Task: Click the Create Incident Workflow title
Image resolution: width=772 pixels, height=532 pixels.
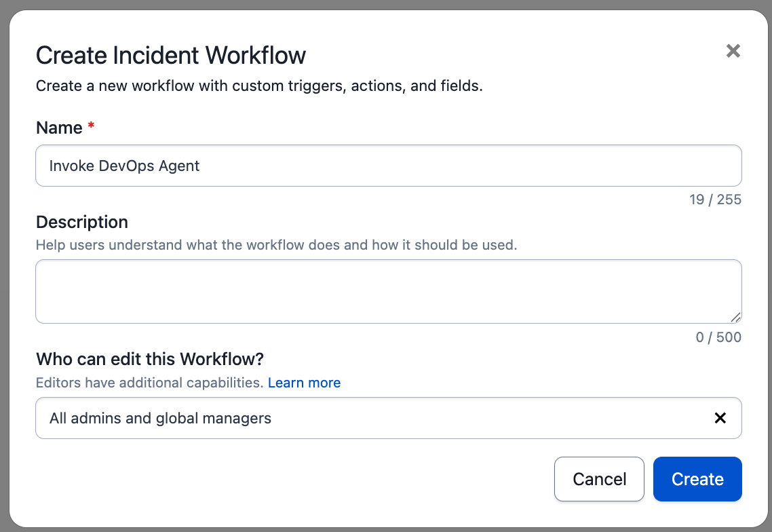Action: tap(171, 55)
